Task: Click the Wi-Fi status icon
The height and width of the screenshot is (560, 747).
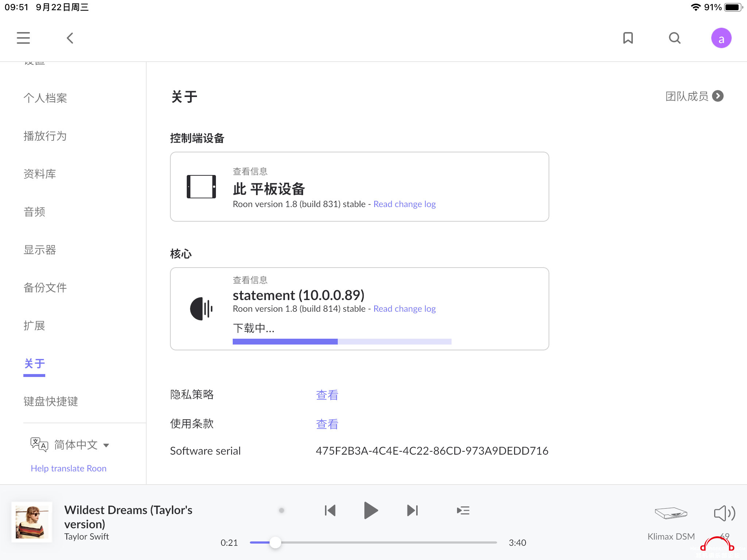Action: pos(696,7)
